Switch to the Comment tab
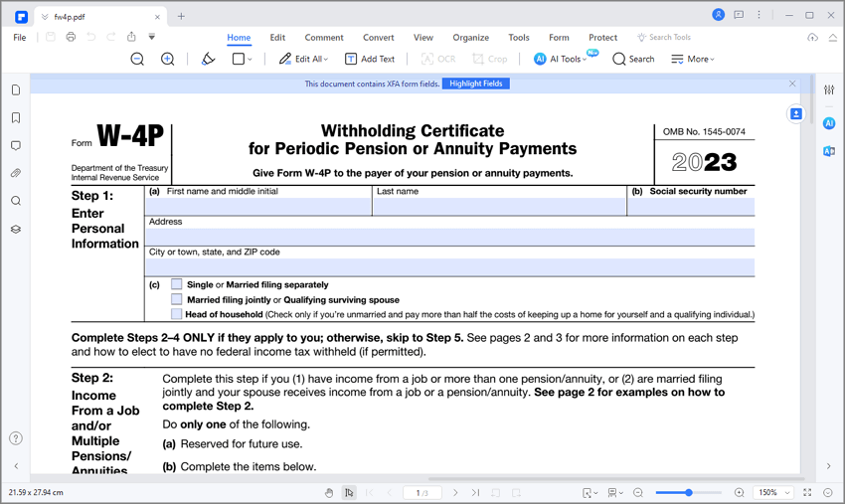The height and width of the screenshot is (504, 845). (x=324, y=38)
